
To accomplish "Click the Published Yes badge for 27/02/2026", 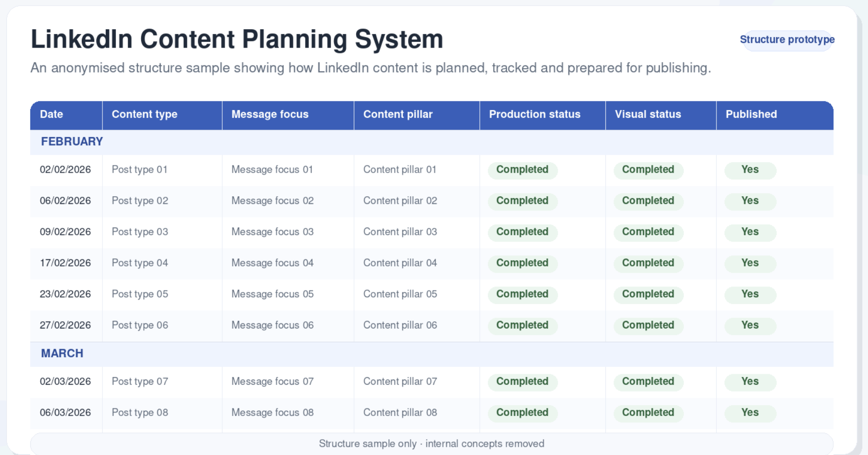I will pos(750,326).
